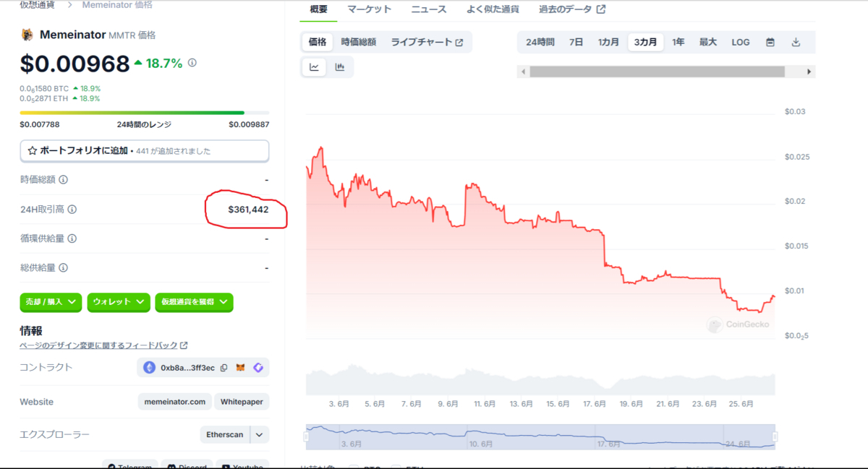Image resolution: width=868 pixels, height=469 pixels.
Task: Download chart data via download icon
Action: pos(796,42)
